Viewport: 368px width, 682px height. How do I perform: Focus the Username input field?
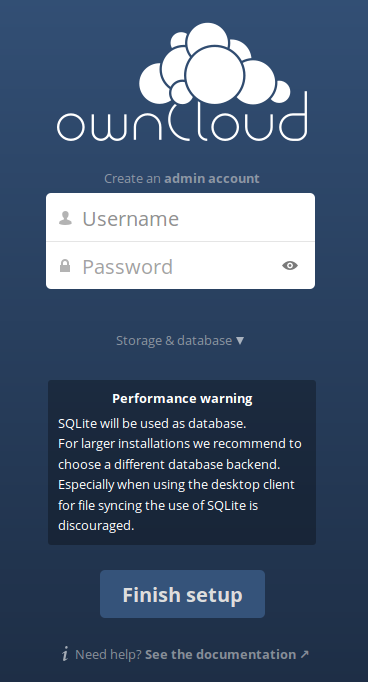point(181,217)
